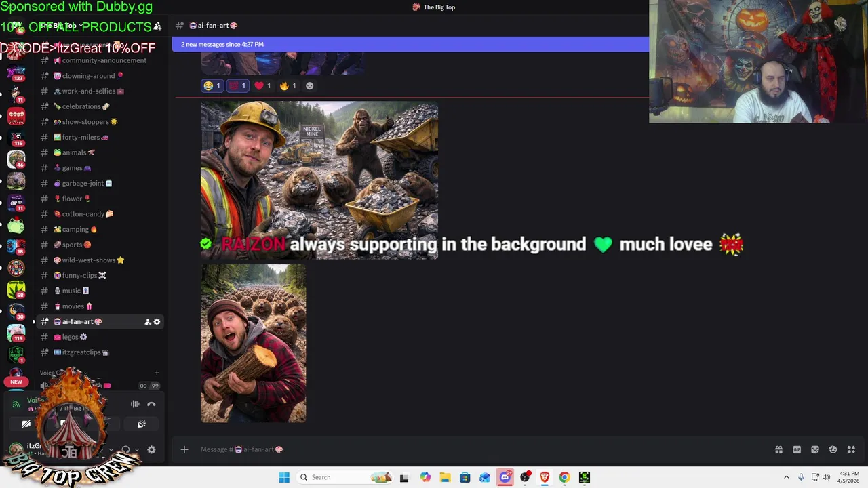868x488 pixels.
Task: Go to garbage-joint channel
Action: pos(100,184)
